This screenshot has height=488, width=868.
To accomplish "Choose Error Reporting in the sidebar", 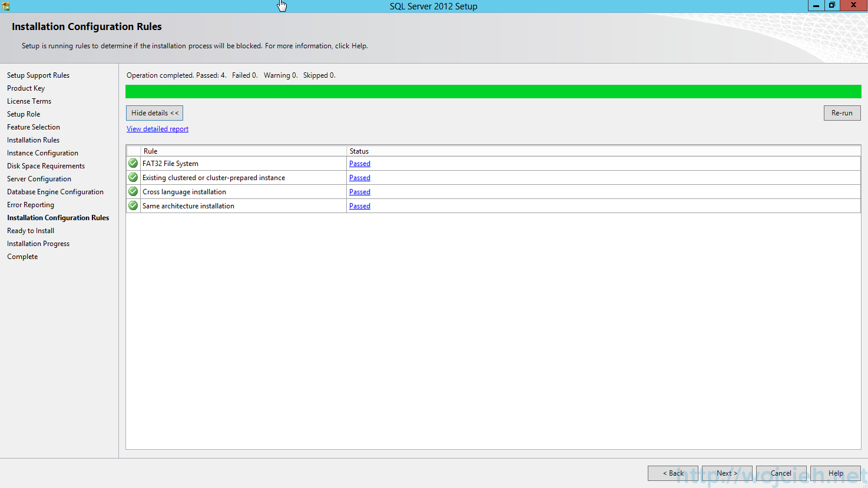I will pos(31,205).
